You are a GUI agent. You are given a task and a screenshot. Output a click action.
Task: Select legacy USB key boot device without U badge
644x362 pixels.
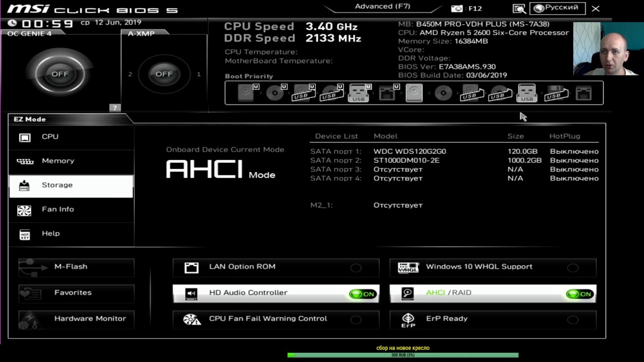527,93
